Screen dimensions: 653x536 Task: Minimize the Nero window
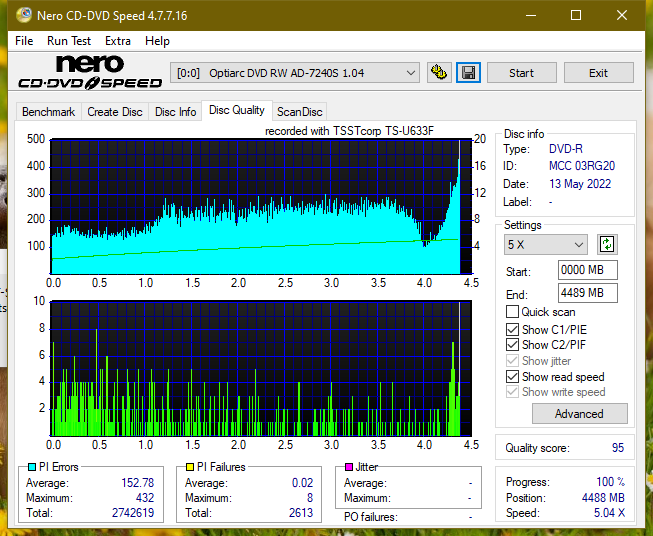click(531, 15)
